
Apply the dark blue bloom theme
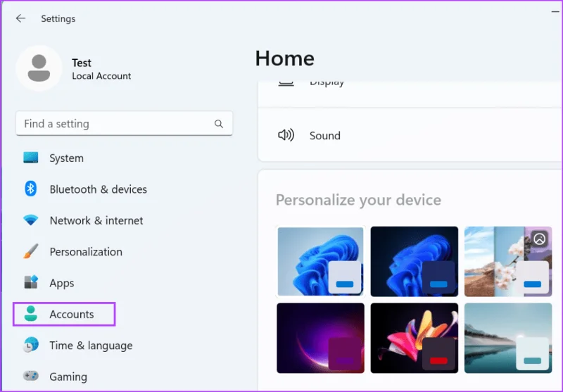[414, 261]
